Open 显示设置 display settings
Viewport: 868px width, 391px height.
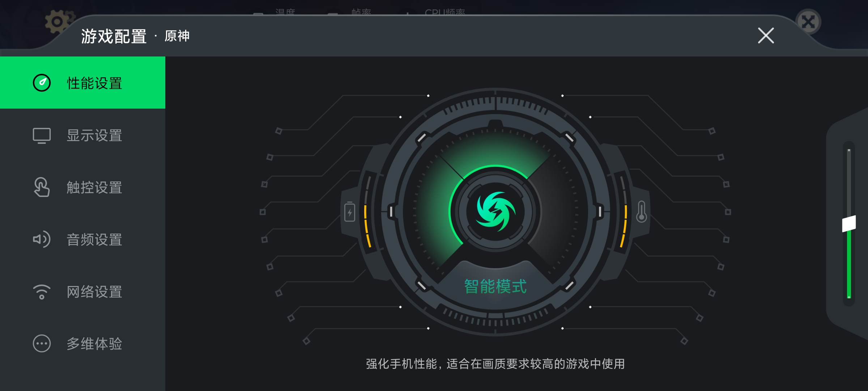(x=82, y=135)
